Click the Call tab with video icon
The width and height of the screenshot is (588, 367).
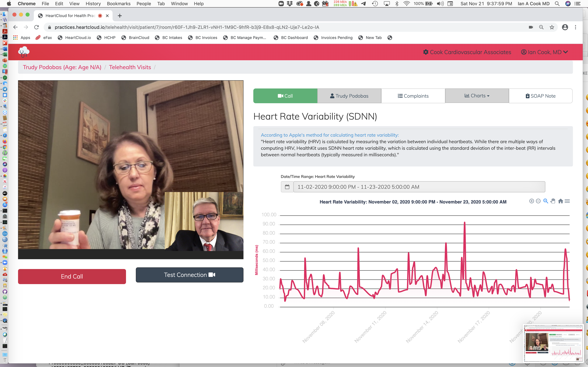285,96
